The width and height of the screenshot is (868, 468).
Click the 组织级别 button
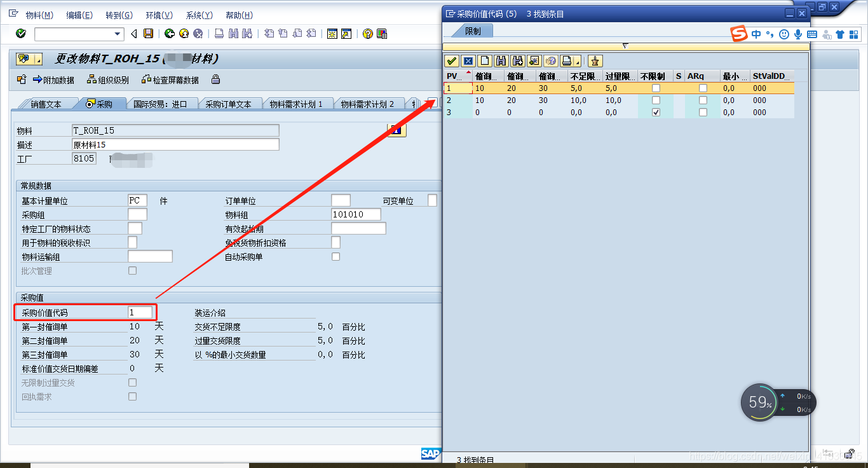108,80
